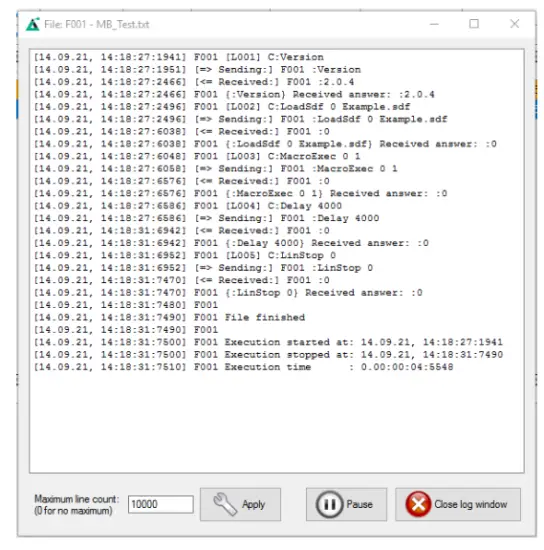
Task: Click line 'Sending:] F001 :LoadSdf 0 Example.sdf'
Action: click(x=241, y=119)
